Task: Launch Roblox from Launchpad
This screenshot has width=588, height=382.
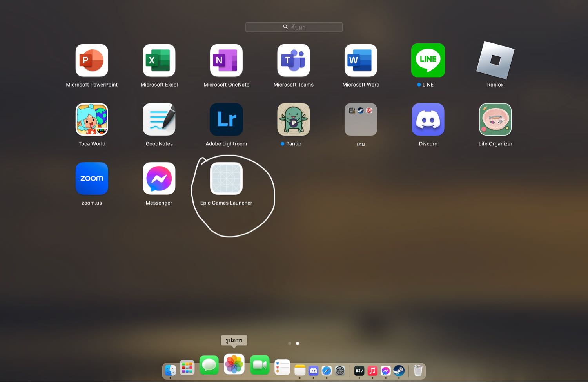Action: click(x=495, y=60)
